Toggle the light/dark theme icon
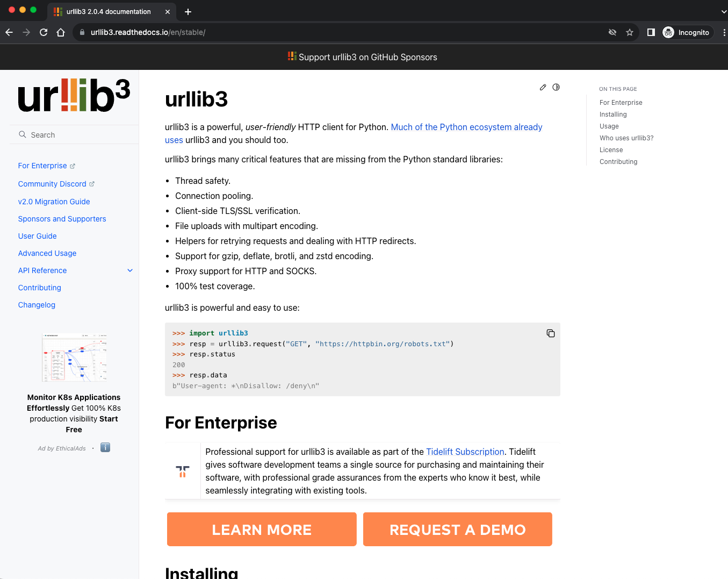 tap(556, 87)
